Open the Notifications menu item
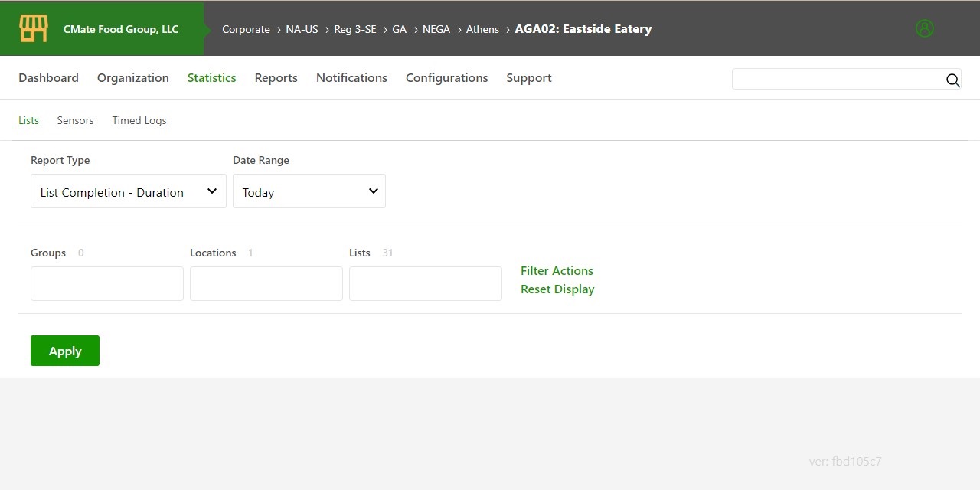Viewport: 980px width, 490px height. [x=351, y=78]
